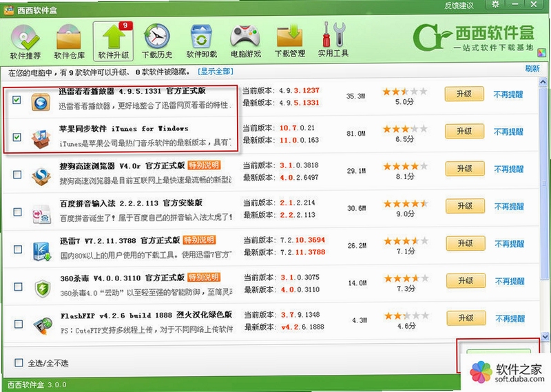Open 软件推荐 software recommendations
The width and height of the screenshot is (551, 392).
click(25, 41)
